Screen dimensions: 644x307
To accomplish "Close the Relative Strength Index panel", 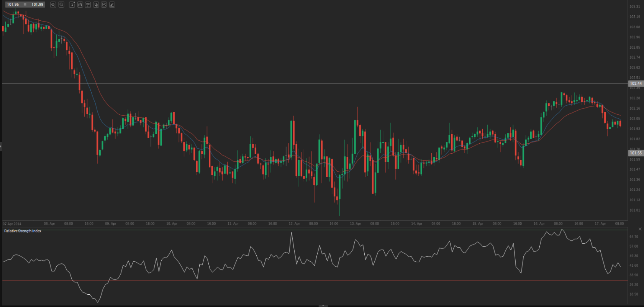I will (640, 229).
